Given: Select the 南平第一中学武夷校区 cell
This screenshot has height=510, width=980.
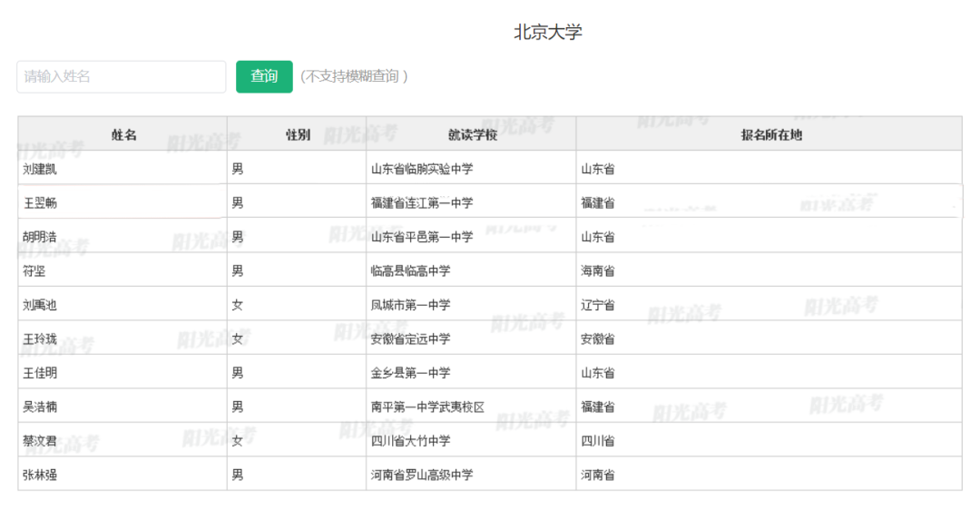Looking at the screenshot, I should point(427,407).
